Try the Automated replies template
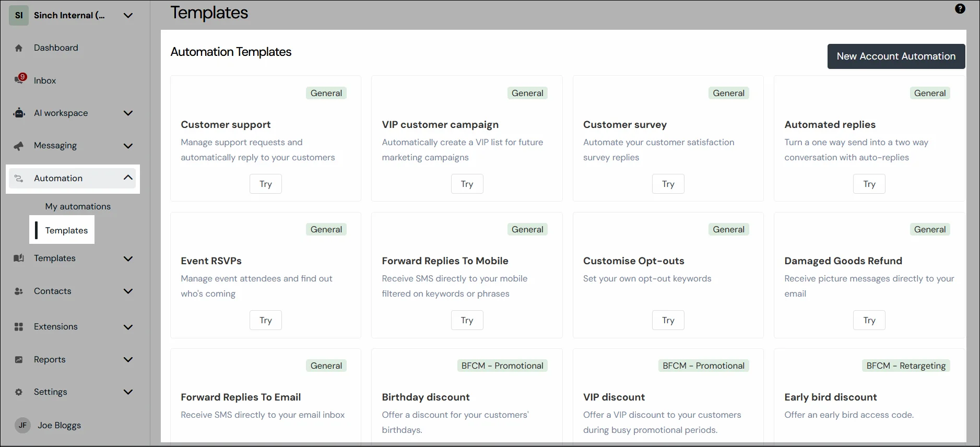This screenshot has height=447, width=980. click(x=869, y=184)
